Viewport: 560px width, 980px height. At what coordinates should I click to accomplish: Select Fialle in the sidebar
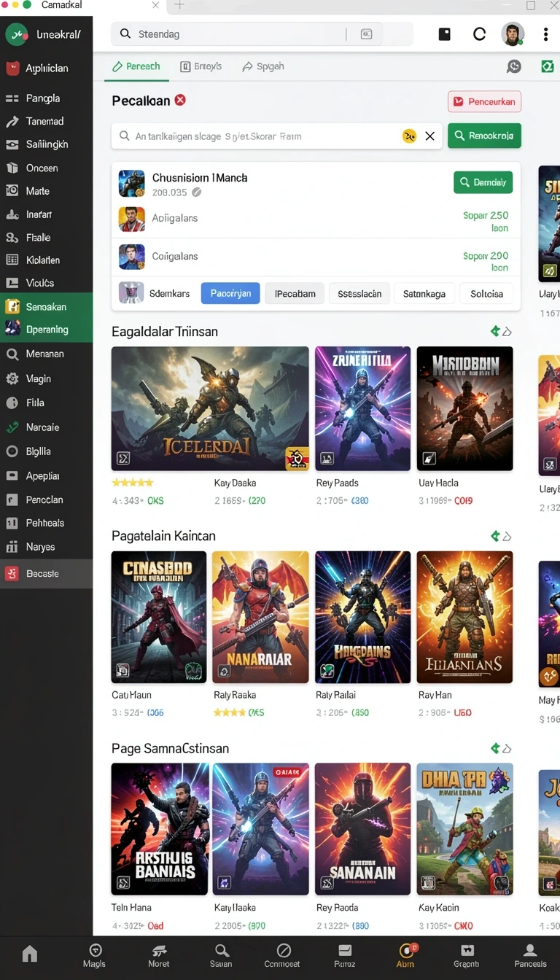point(46,237)
